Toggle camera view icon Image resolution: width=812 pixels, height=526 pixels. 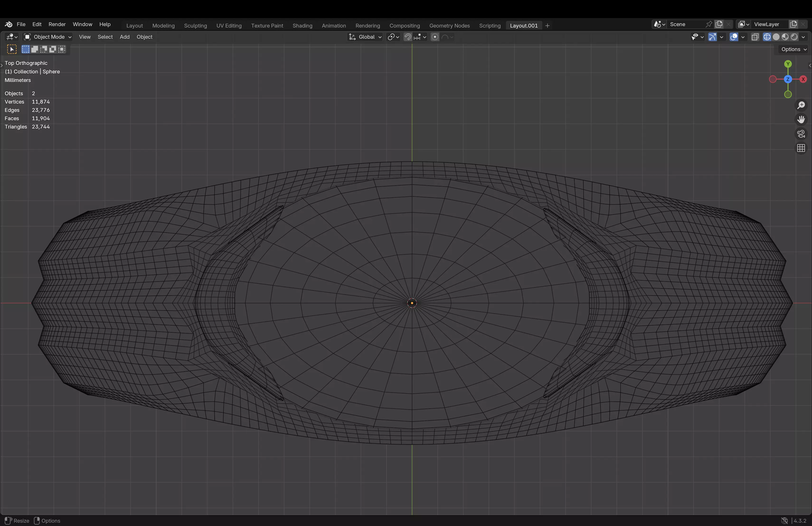click(x=801, y=134)
